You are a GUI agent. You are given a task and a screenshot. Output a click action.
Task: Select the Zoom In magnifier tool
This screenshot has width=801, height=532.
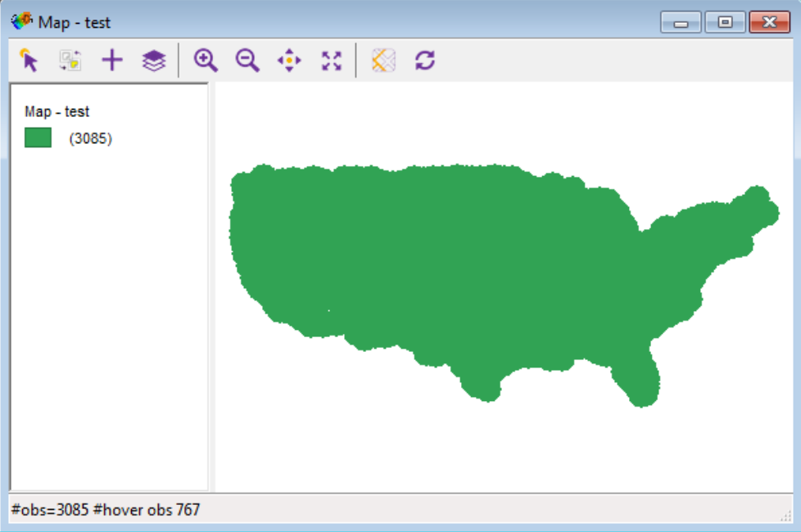click(206, 59)
